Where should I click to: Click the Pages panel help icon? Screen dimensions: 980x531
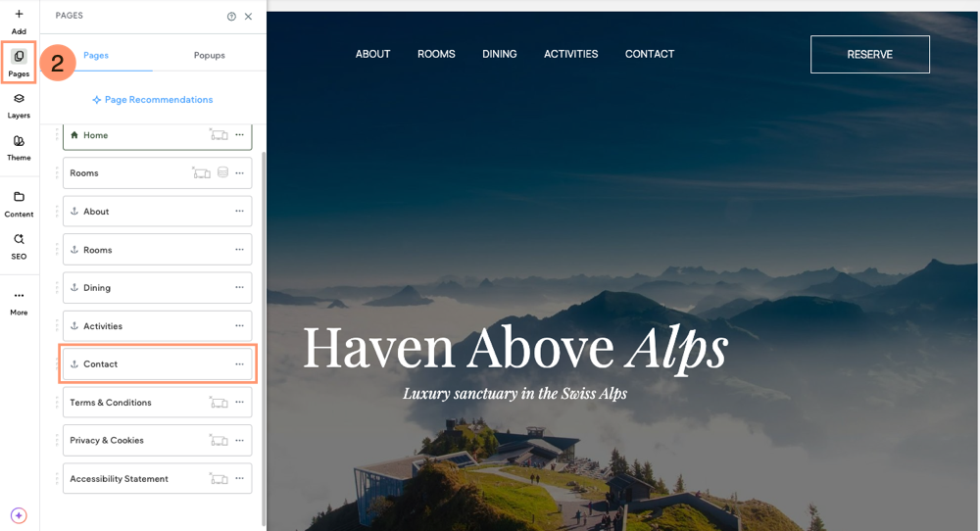pos(231,17)
